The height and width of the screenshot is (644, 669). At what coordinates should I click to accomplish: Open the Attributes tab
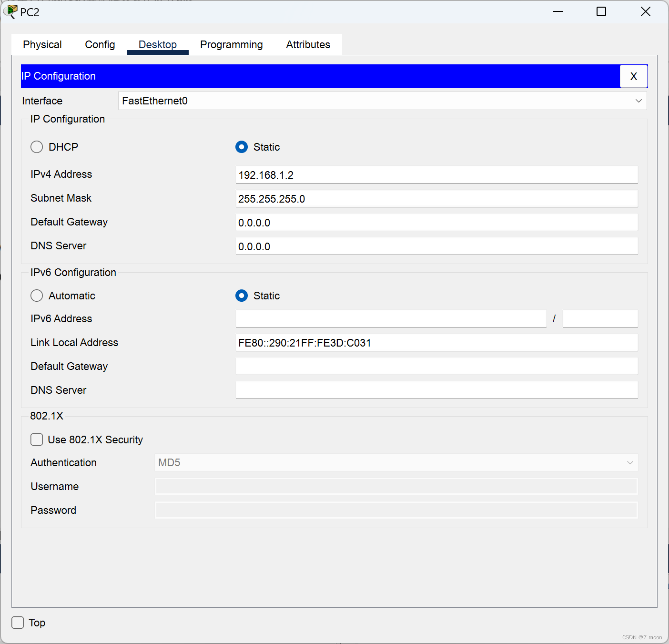(x=308, y=44)
